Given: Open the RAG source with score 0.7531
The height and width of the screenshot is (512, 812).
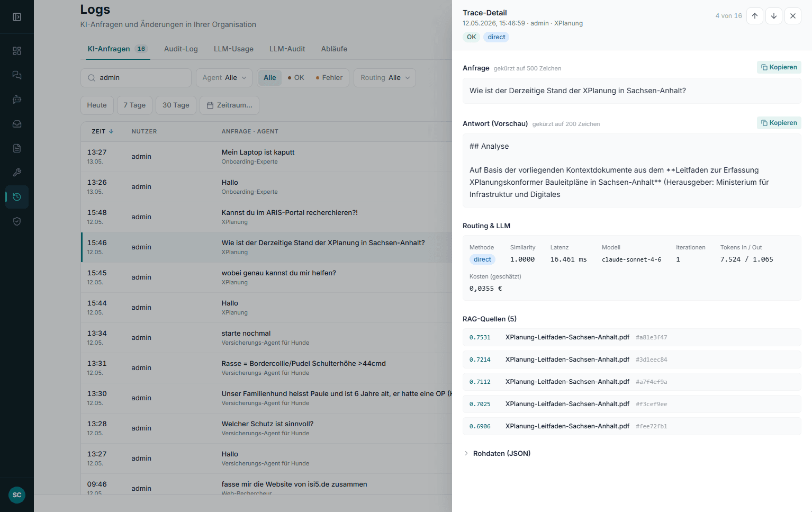Looking at the screenshot, I should coord(632,337).
